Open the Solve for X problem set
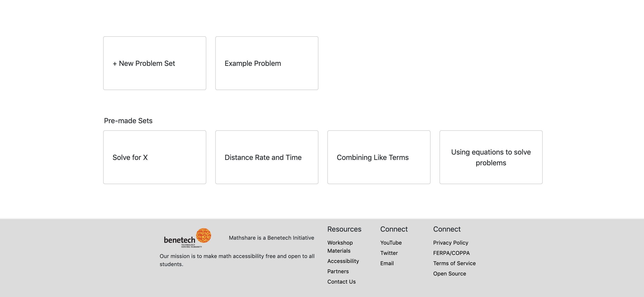Screen dimensions: 644x297 (154, 157)
